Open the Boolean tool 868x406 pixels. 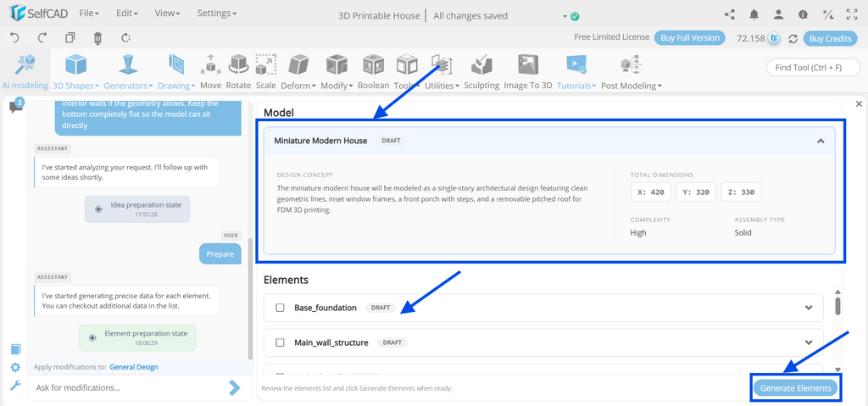click(374, 71)
